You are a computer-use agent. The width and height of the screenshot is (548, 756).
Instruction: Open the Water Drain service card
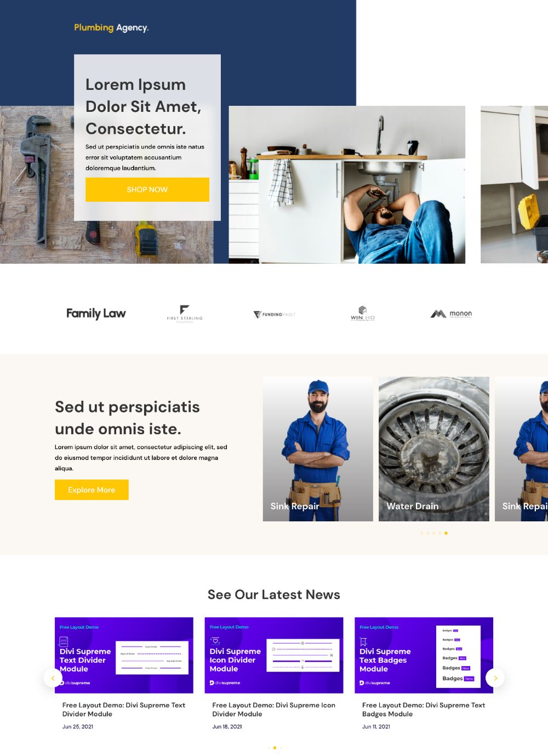[x=434, y=449]
